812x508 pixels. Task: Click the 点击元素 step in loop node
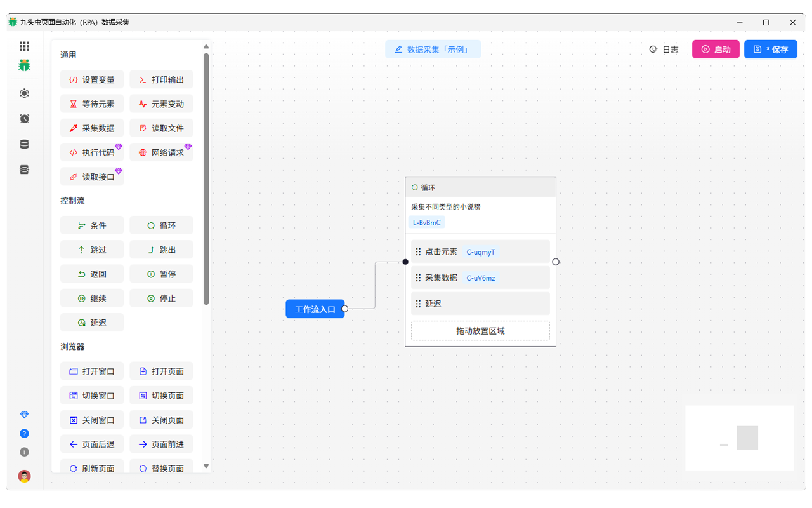[x=480, y=251]
